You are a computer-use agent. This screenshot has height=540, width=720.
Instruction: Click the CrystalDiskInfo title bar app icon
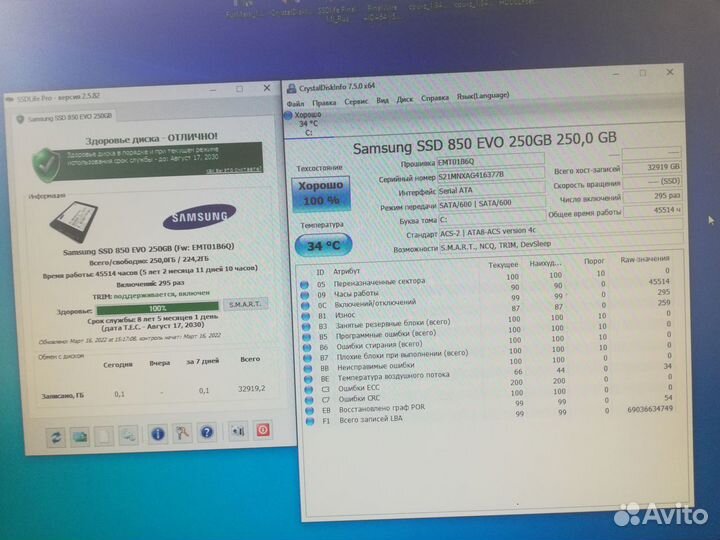pyautogui.click(x=291, y=88)
